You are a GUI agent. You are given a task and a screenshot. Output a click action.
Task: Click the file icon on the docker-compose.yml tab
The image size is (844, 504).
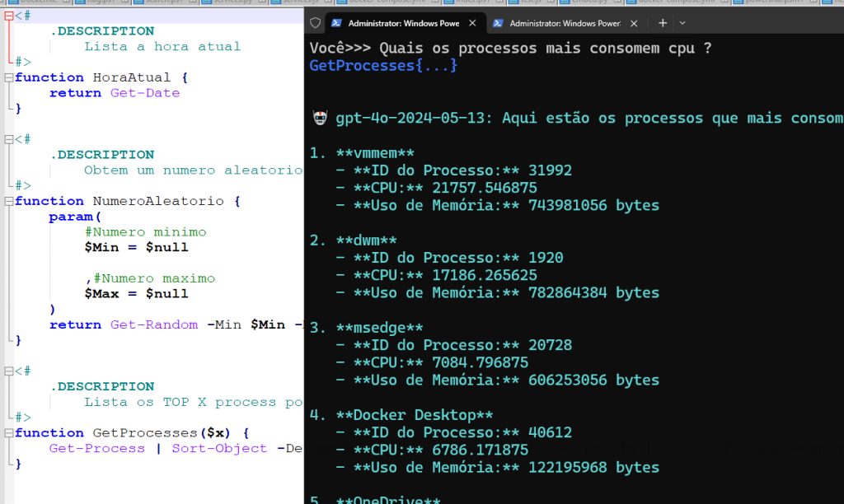[340, 3]
